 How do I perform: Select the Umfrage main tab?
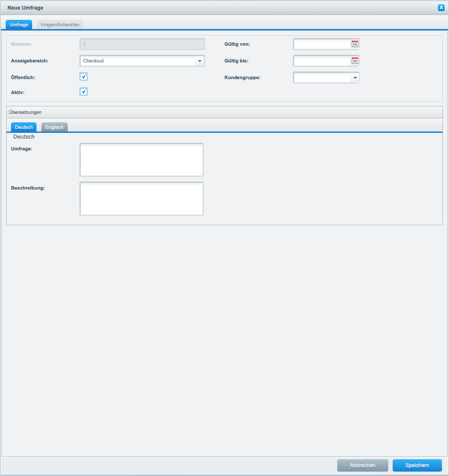pyautogui.click(x=19, y=25)
